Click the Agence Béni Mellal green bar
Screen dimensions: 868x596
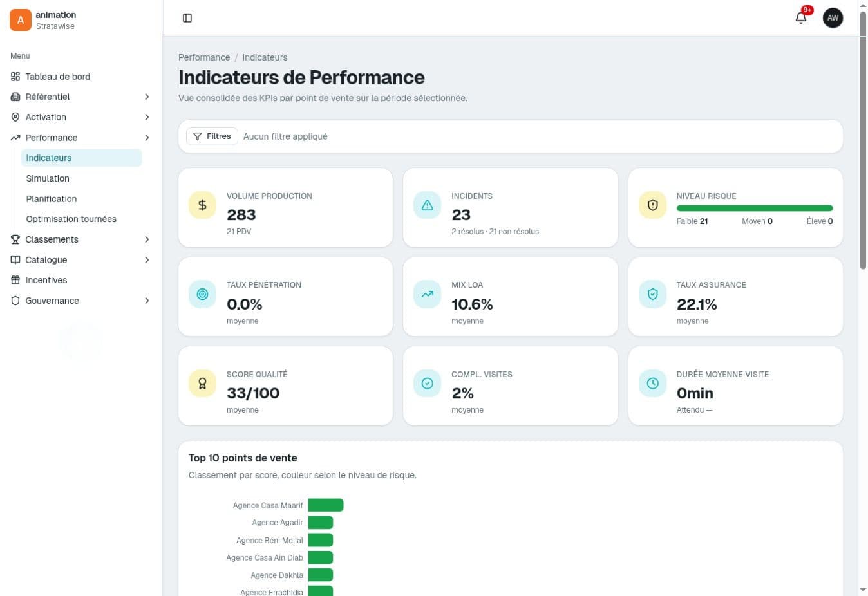[x=321, y=540]
